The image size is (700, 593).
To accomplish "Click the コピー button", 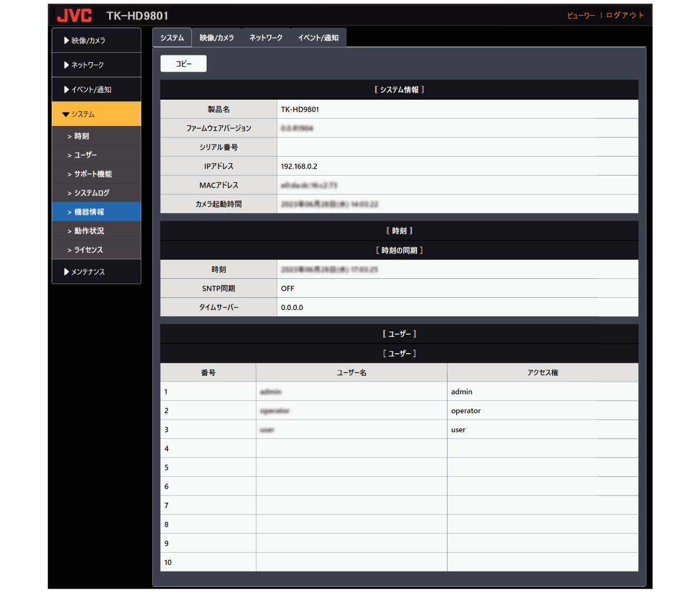I will 183,64.
